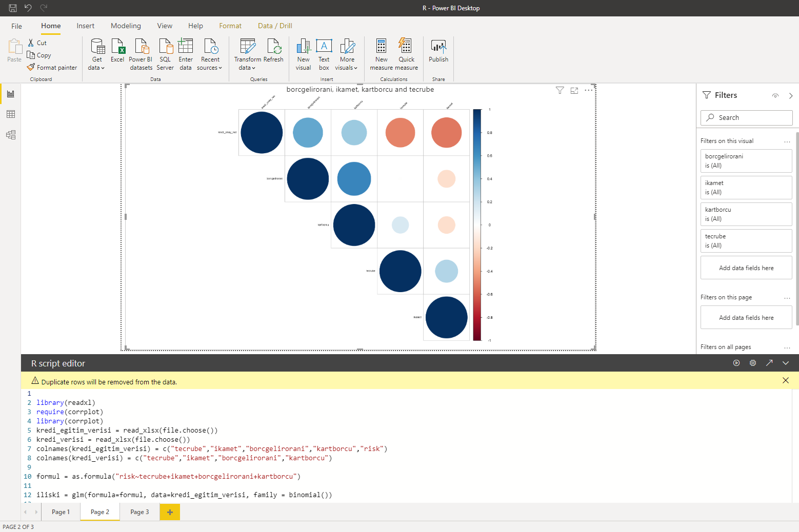Viewport: 799px width, 532px height.
Task: Toggle Filters pane visibility eye icon
Action: click(775, 96)
